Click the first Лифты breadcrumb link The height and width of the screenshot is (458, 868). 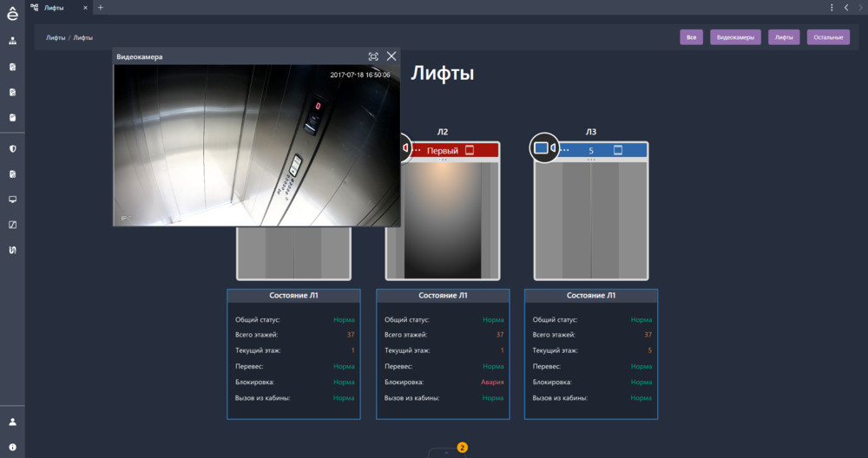(56, 38)
